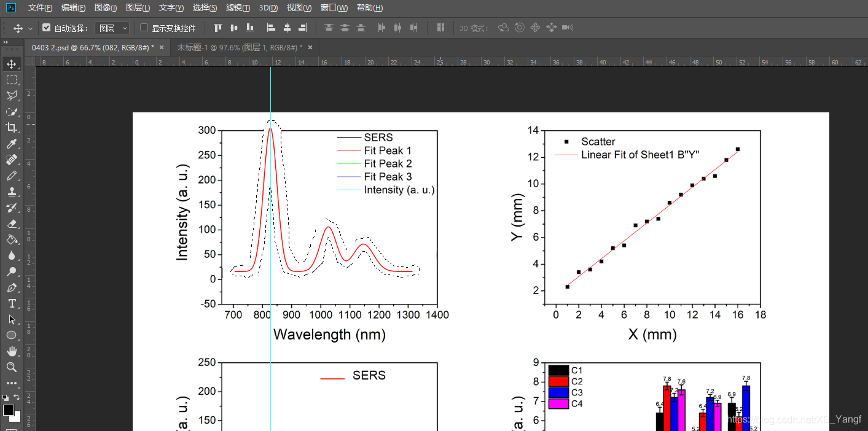Reset to default foreground and background colors
868x431 pixels.
(x=6, y=398)
